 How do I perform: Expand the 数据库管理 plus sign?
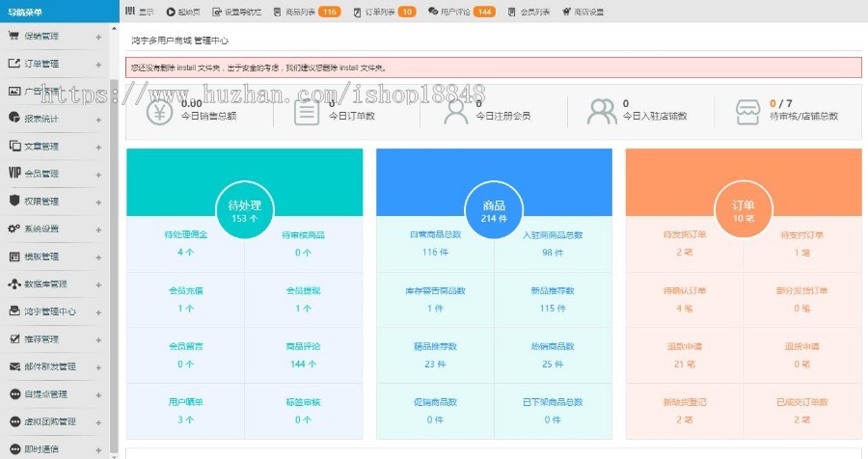click(98, 285)
